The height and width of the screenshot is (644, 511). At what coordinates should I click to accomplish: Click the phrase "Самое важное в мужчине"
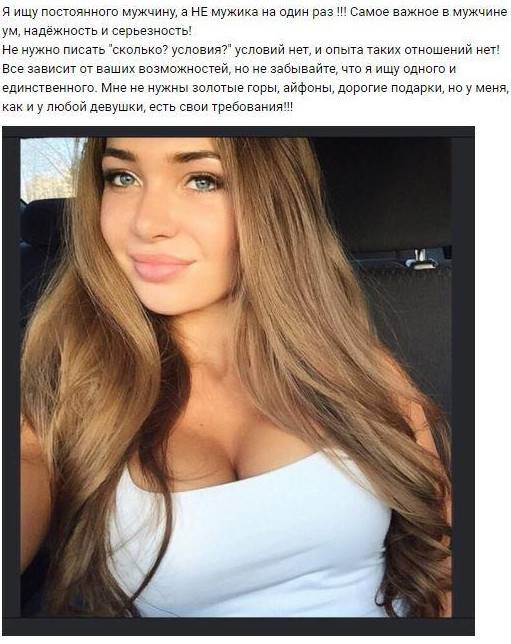pyautogui.click(x=429, y=12)
